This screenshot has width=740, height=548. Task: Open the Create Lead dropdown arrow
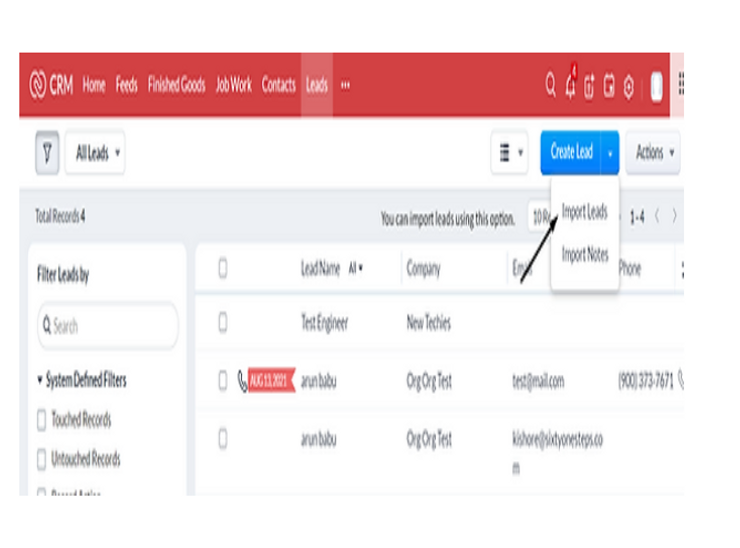pyautogui.click(x=610, y=153)
